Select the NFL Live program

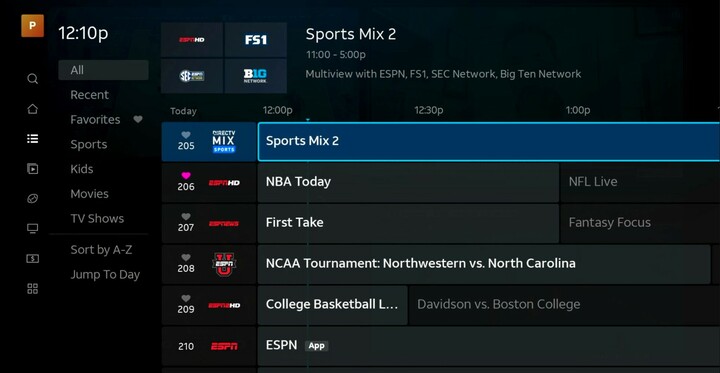640,182
